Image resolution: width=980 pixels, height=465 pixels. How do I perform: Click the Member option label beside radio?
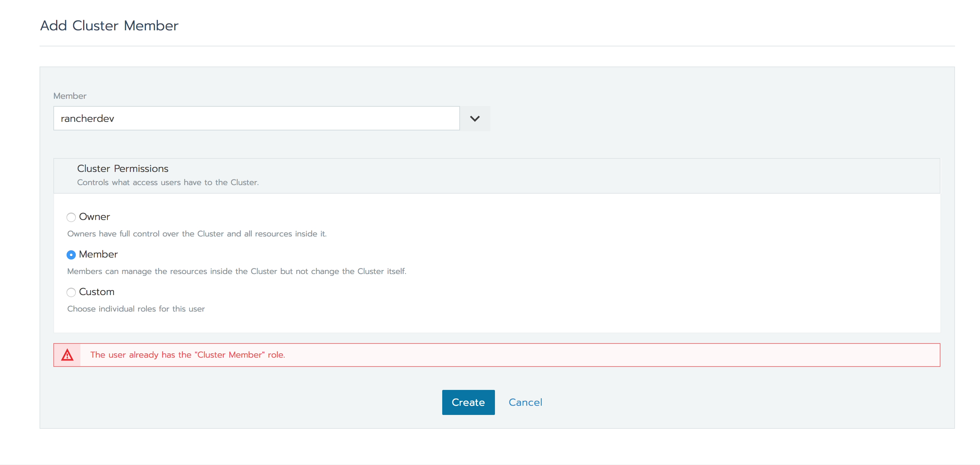point(98,254)
